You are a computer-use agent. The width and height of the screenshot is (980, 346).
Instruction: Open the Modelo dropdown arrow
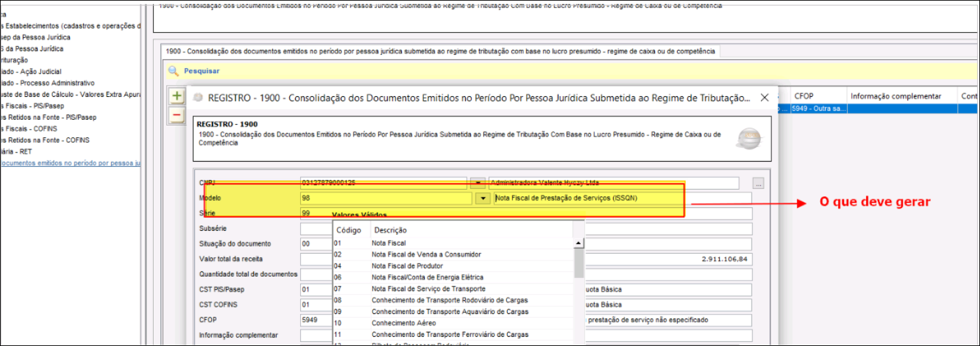pos(483,198)
